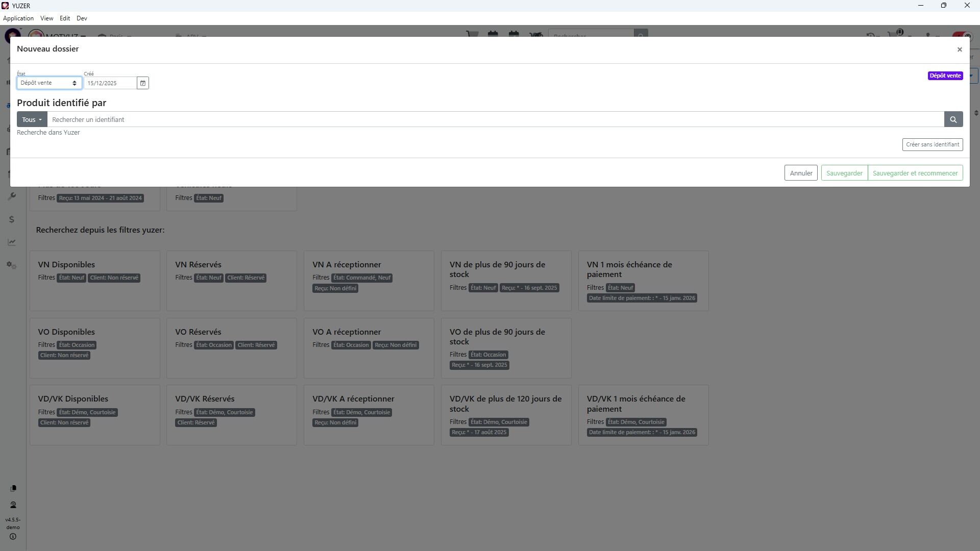
Task: Focus the Rechercher un identifiant field
Action: tap(495, 119)
